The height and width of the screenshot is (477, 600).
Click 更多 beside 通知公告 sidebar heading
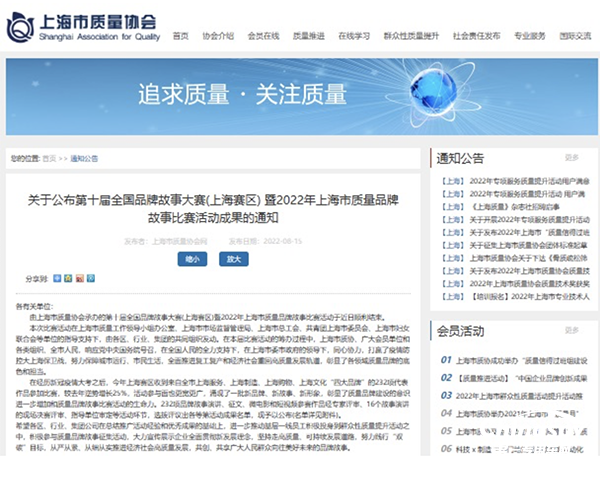click(x=571, y=157)
